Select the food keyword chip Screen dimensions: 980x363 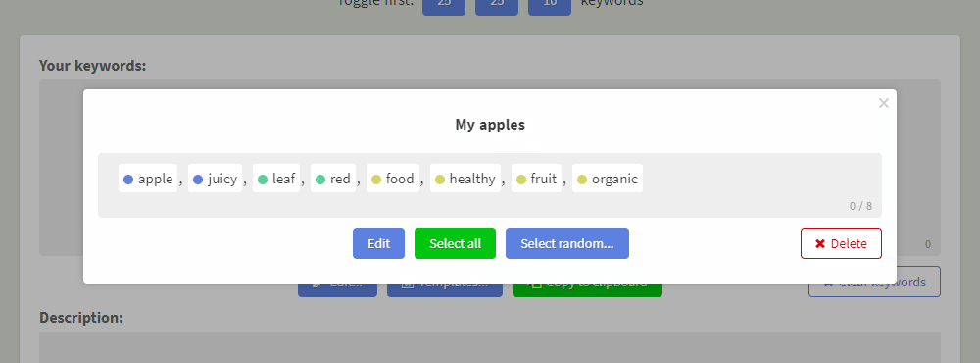point(393,179)
